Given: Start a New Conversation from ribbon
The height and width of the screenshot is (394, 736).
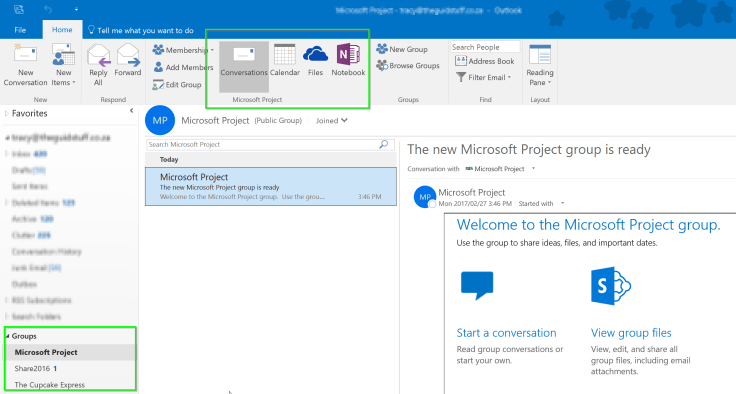Looking at the screenshot, I should 25,65.
